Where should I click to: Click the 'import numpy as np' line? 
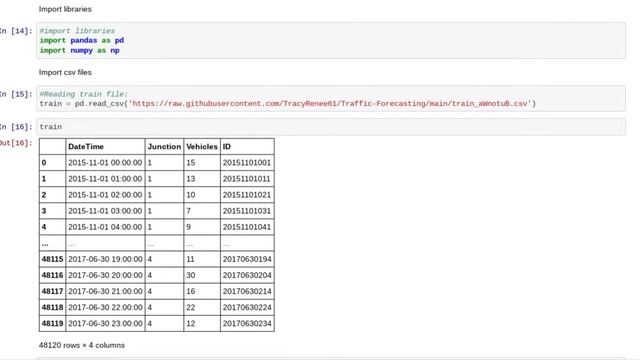pos(80,51)
